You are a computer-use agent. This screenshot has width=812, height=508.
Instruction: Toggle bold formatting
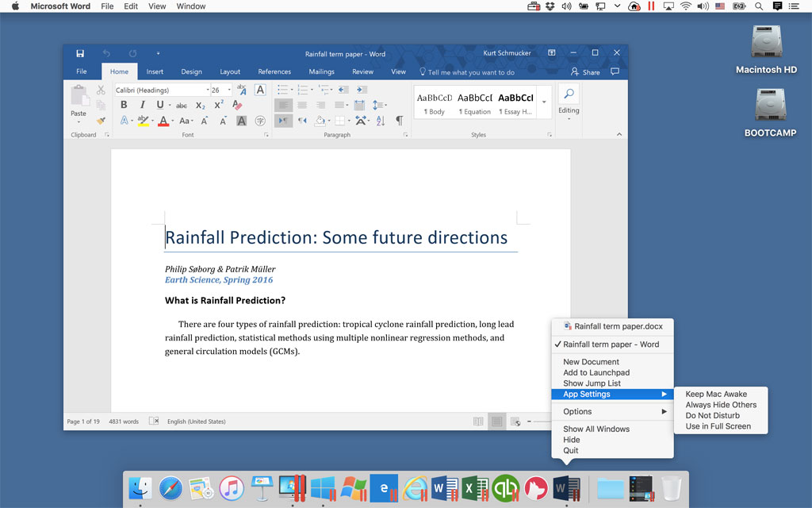pos(124,105)
